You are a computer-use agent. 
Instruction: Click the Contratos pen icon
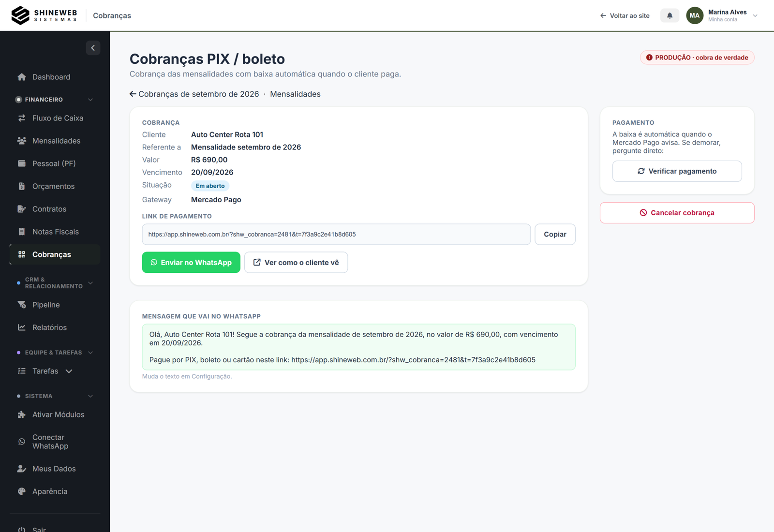tap(22, 209)
